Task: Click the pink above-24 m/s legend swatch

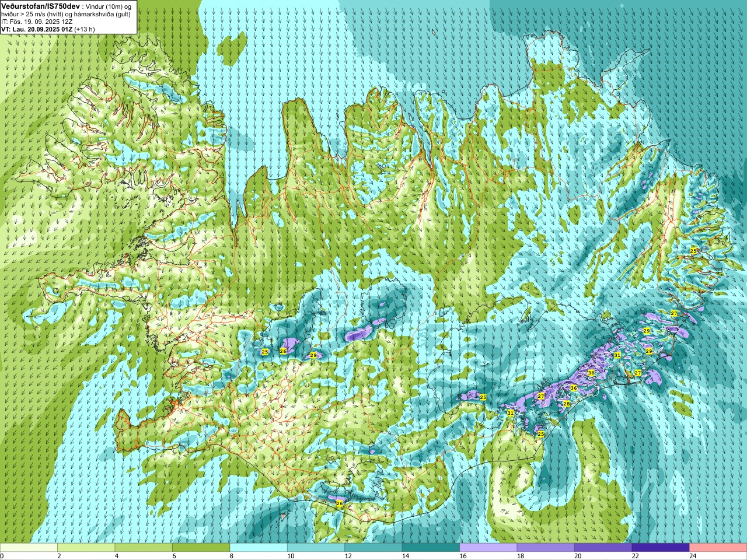Action: tap(718, 548)
